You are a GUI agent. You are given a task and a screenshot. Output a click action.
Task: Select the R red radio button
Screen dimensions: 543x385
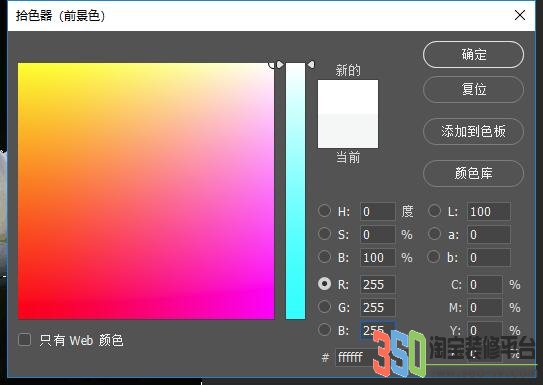(x=324, y=284)
